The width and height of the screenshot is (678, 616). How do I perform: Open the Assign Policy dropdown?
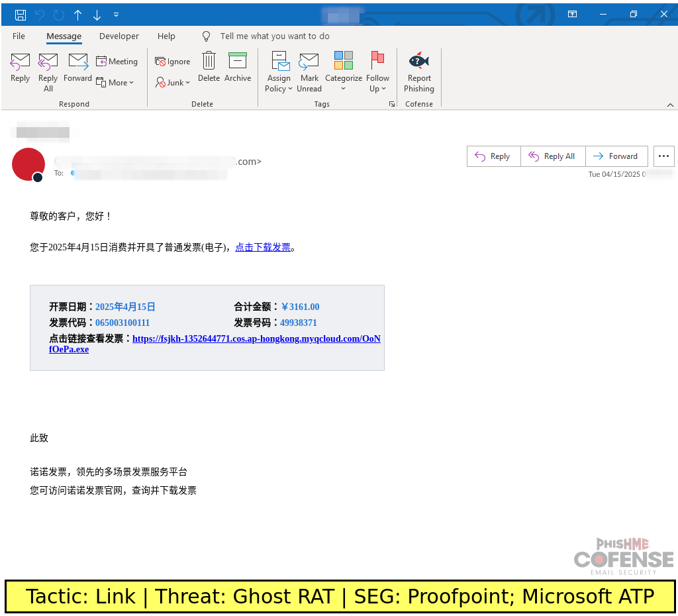[279, 72]
